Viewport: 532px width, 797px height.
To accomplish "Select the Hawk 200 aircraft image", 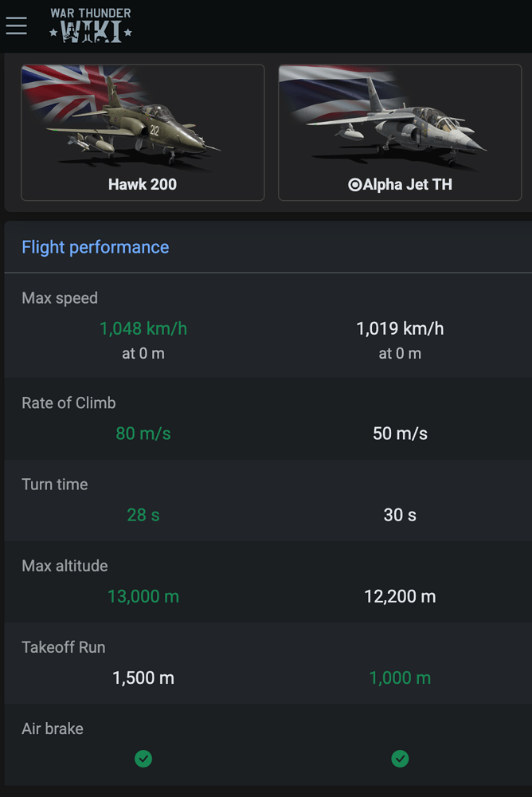I will click(x=143, y=124).
